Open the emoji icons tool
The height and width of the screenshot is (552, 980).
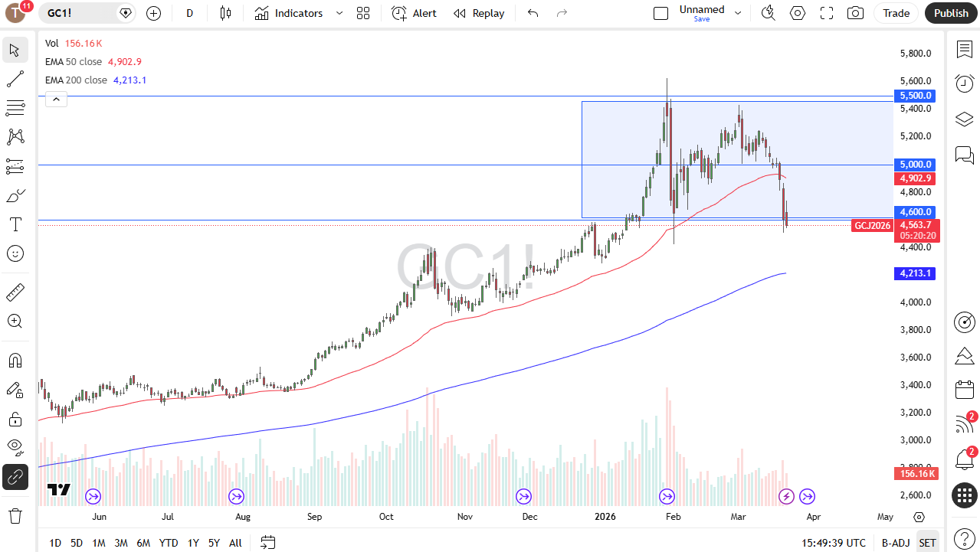15,253
